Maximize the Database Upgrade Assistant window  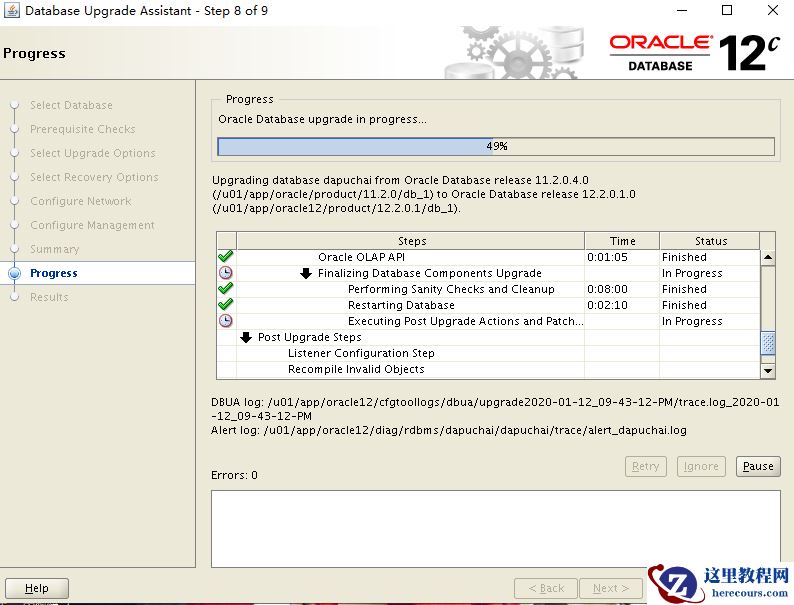pyautogui.click(x=727, y=10)
